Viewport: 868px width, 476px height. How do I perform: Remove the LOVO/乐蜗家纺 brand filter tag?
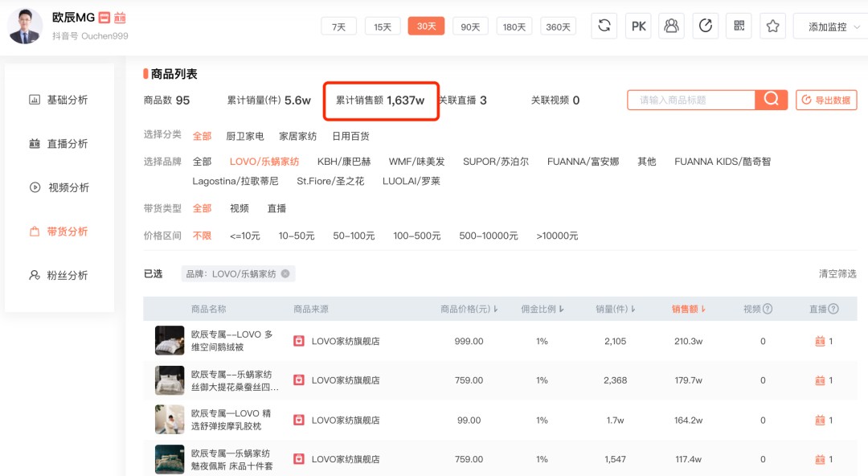tap(285, 273)
